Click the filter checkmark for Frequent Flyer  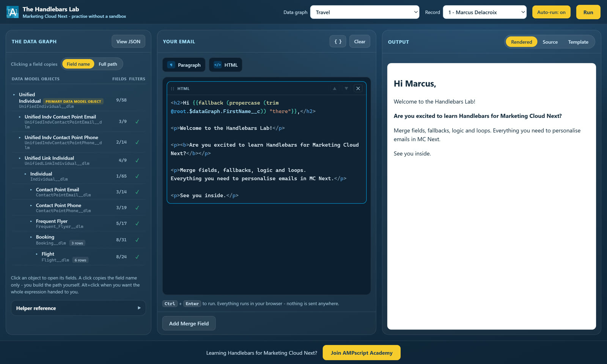[137, 224]
